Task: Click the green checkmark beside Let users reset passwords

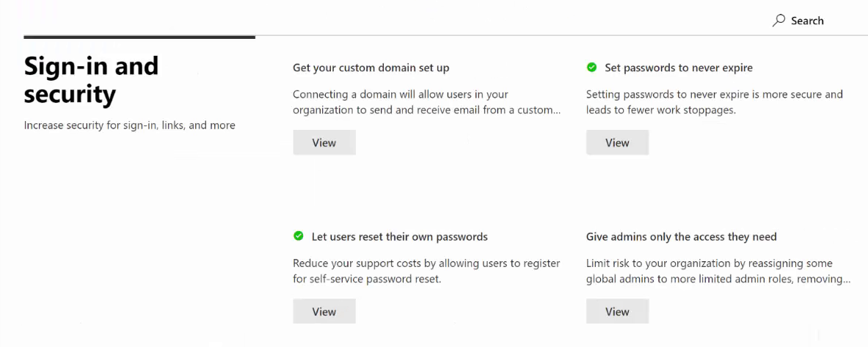Action: pyautogui.click(x=299, y=236)
